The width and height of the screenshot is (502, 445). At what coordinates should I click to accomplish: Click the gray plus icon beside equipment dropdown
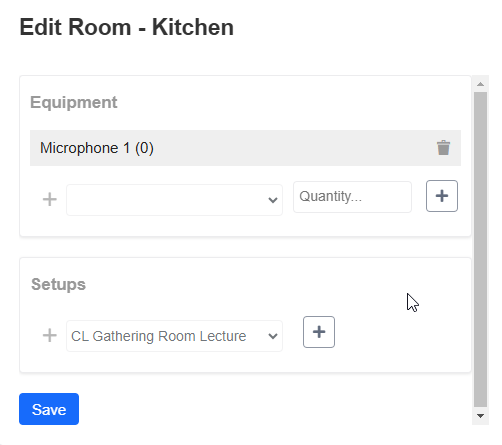50,199
